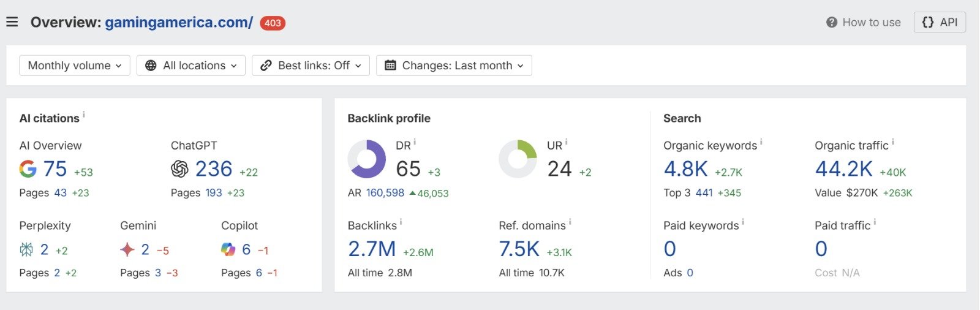980x310 pixels.
Task: Click the AI citations info icon
Action: coord(84,115)
